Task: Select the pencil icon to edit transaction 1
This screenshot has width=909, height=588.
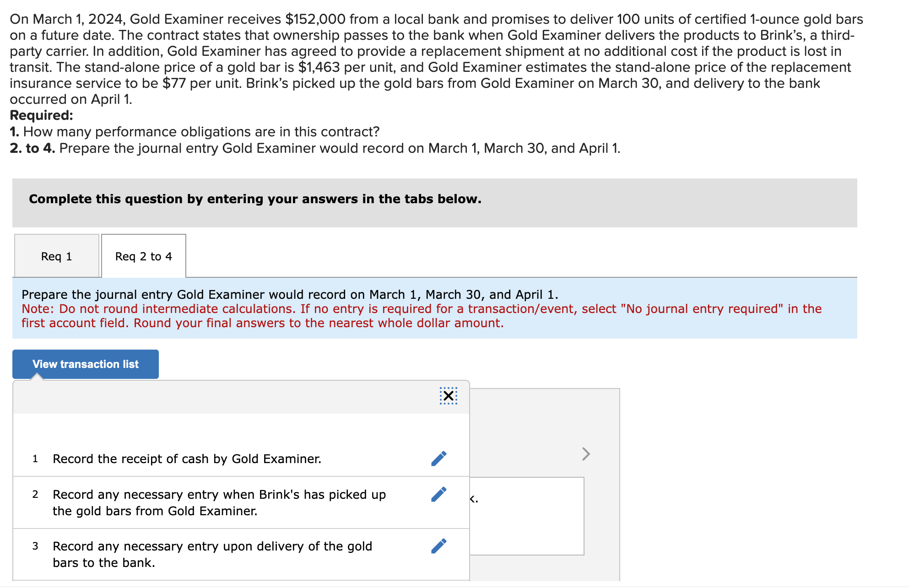Action: tap(438, 459)
